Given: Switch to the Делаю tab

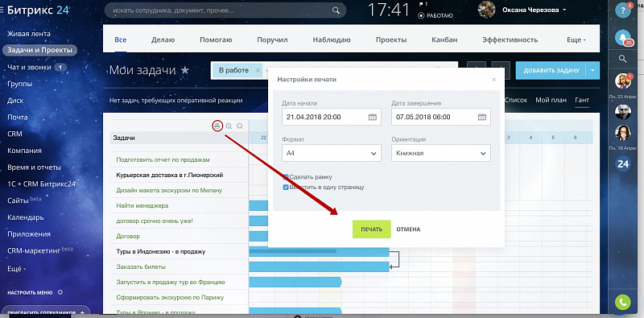Looking at the screenshot, I should (x=163, y=40).
